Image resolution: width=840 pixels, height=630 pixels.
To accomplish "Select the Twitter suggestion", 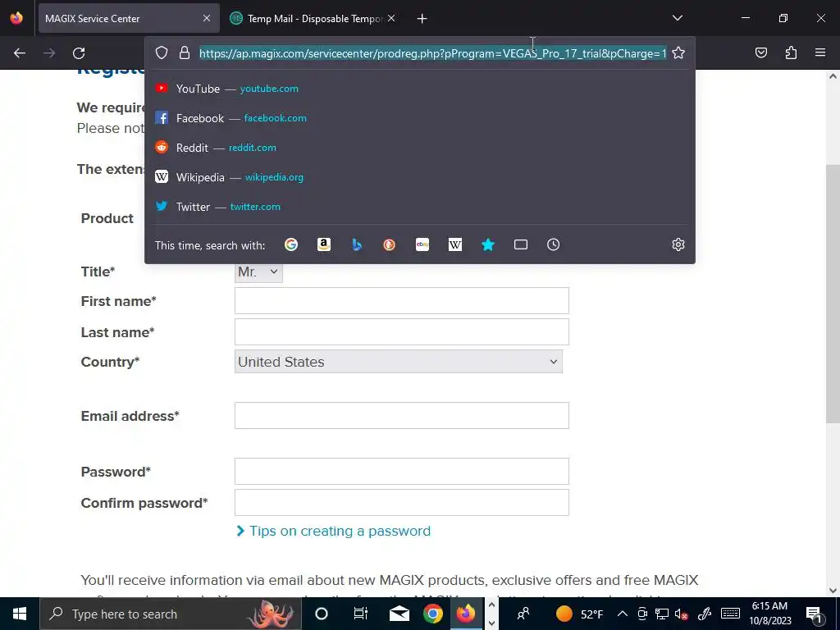I will (420, 206).
